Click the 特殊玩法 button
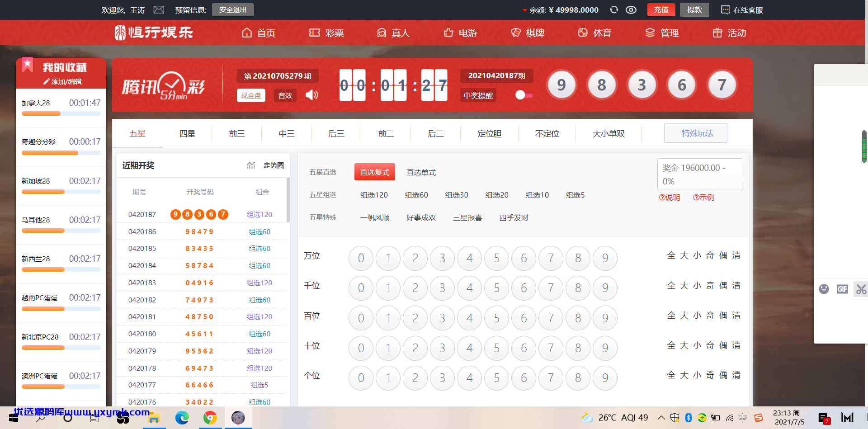Image resolution: width=868 pixels, height=429 pixels. coord(695,133)
